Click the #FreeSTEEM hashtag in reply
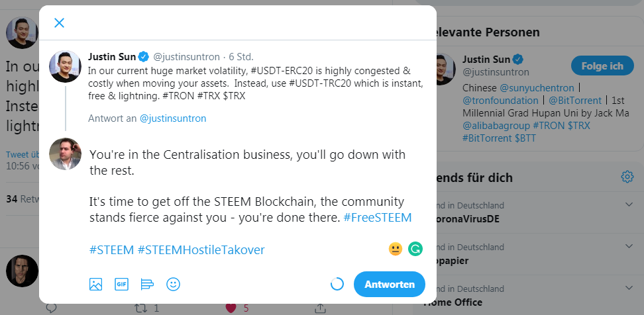The width and height of the screenshot is (644, 315). tap(377, 218)
